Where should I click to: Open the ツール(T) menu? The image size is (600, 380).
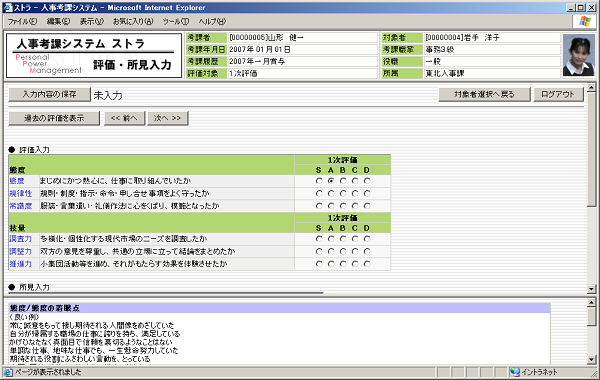pyautogui.click(x=176, y=21)
